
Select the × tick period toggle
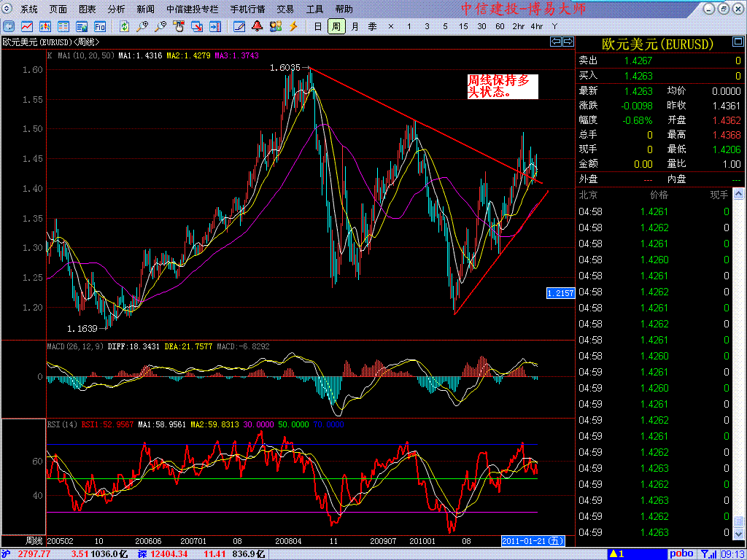tap(391, 26)
